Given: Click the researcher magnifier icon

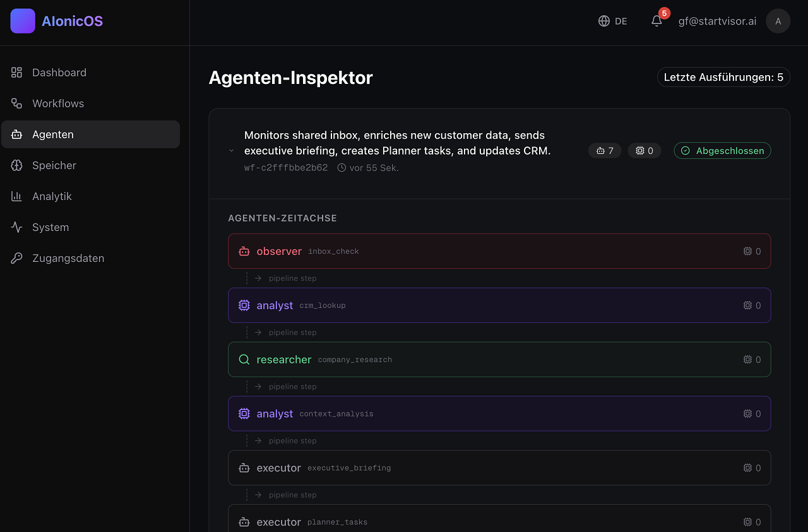Looking at the screenshot, I should [x=244, y=360].
